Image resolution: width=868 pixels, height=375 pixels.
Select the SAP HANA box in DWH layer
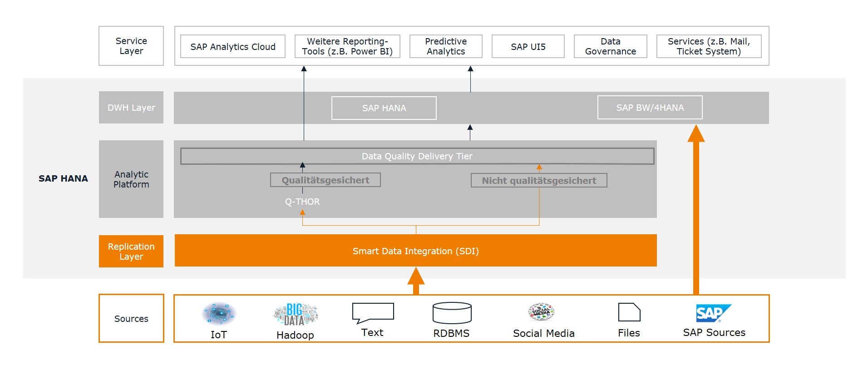(384, 108)
